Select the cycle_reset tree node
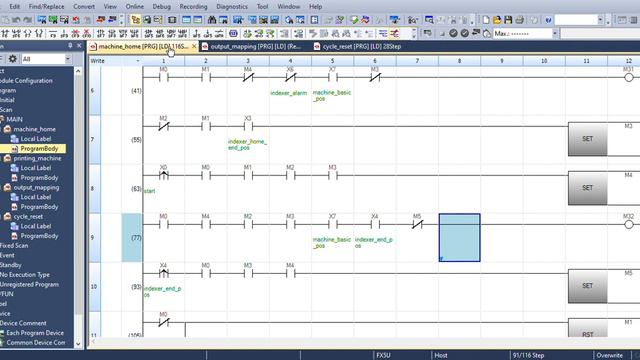The height and width of the screenshot is (360, 640). pyautogui.click(x=28, y=217)
